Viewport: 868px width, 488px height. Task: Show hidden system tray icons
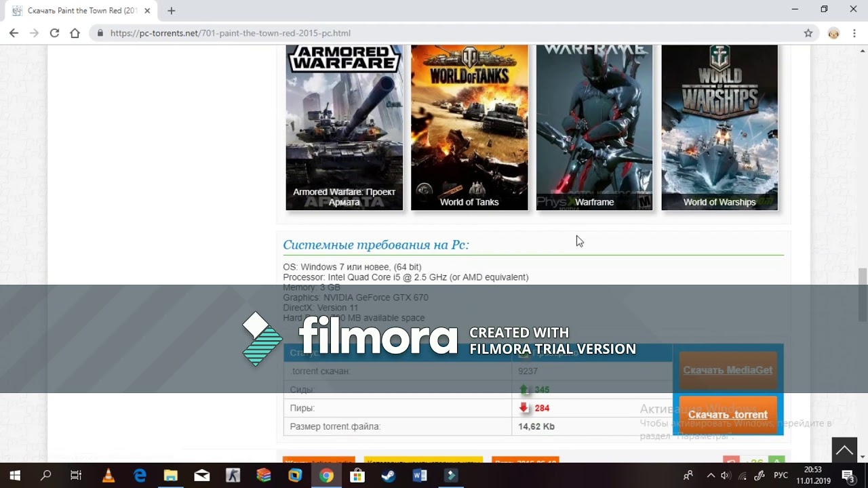point(711,476)
